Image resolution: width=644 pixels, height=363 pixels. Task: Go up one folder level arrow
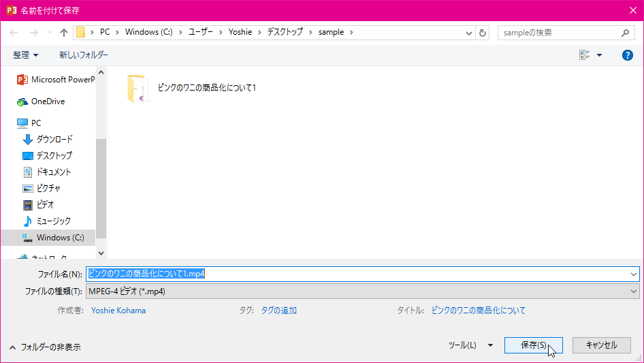pyautogui.click(x=64, y=33)
